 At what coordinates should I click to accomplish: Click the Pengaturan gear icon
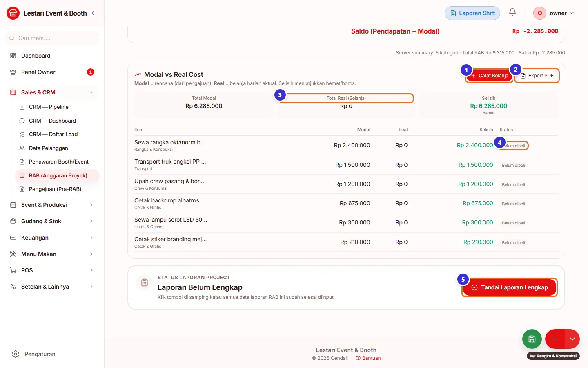16,354
